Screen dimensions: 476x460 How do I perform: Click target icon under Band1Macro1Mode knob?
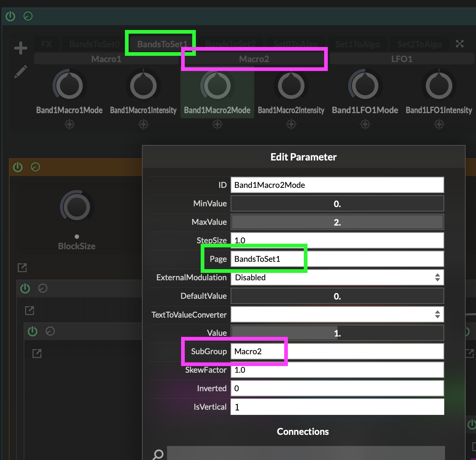[x=69, y=125]
